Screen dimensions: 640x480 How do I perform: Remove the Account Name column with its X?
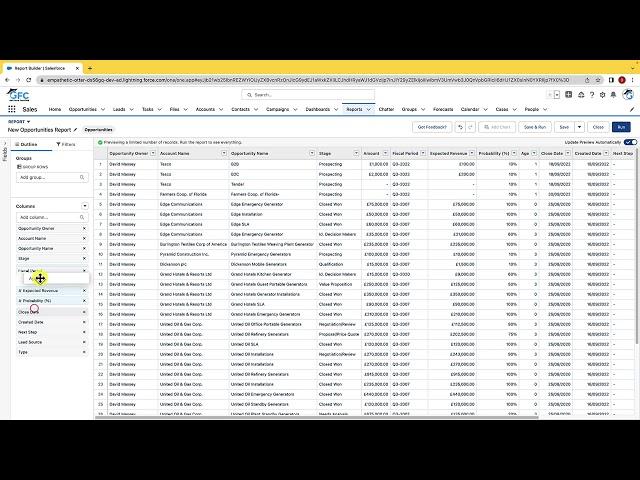pyautogui.click(x=84, y=238)
